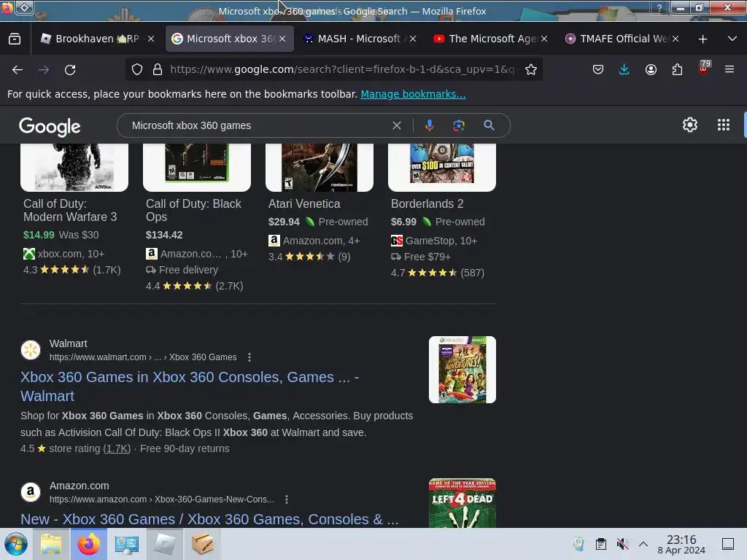Viewport: 747px width, 560px height.
Task: Open Firefox account icon
Action: [651, 69]
